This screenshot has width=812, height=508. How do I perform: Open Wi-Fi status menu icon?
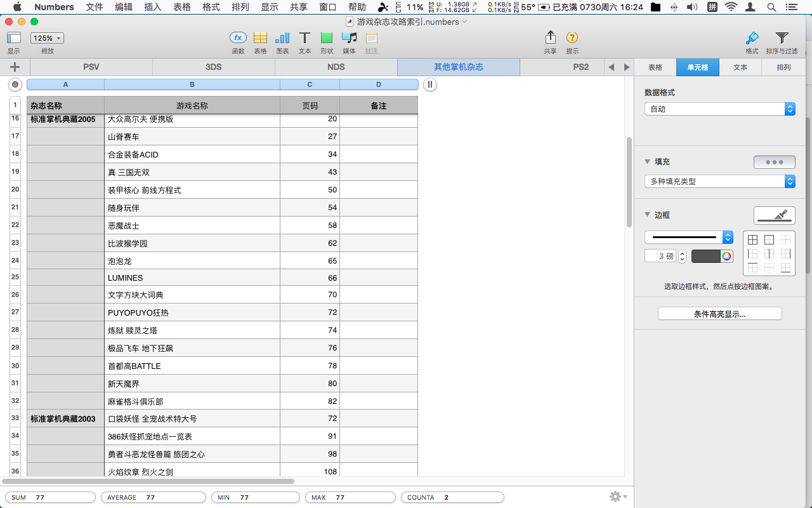(731, 8)
